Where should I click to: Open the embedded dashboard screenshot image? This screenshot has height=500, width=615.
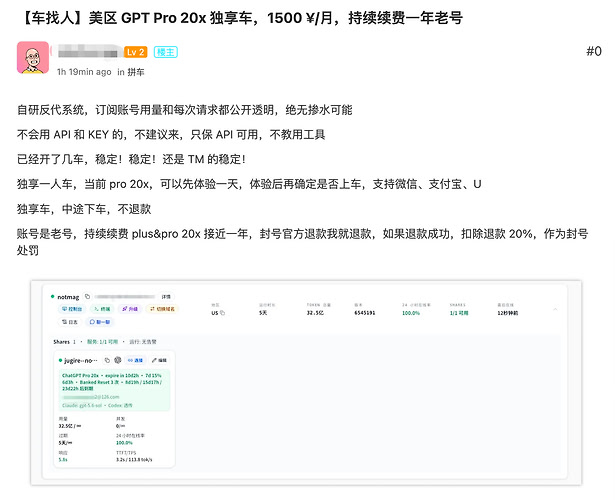pyautogui.click(x=306, y=383)
